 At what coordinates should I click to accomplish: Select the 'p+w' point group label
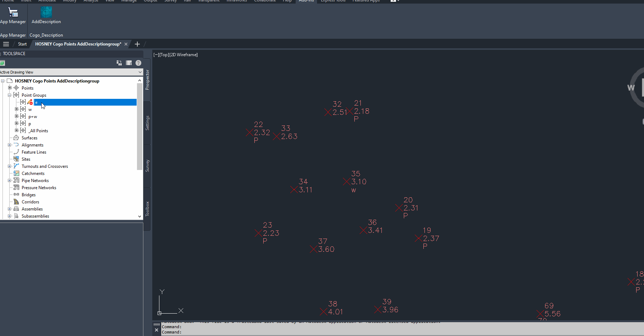click(x=33, y=117)
